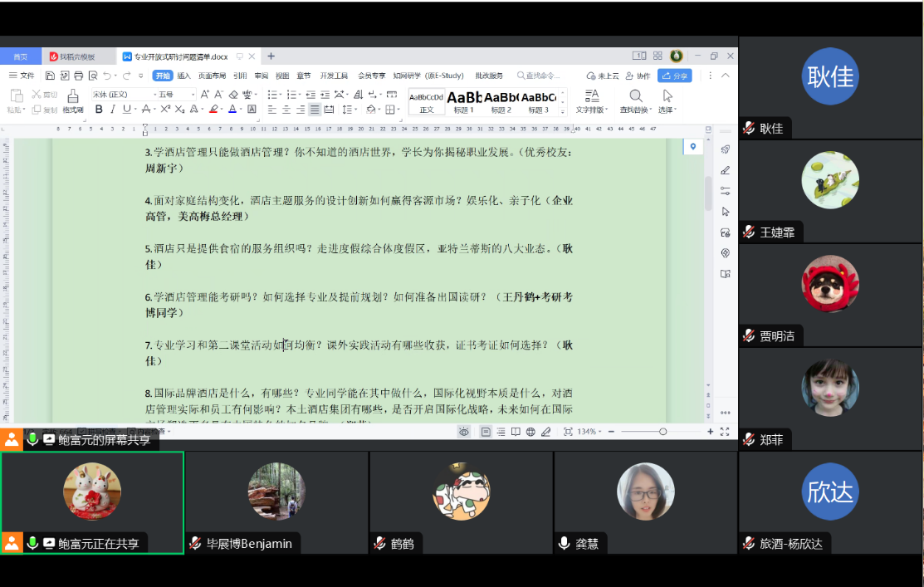Apply the 正文 body style
Image resolution: width=924 pixels, height=587 pixels.
pos(427,101)
